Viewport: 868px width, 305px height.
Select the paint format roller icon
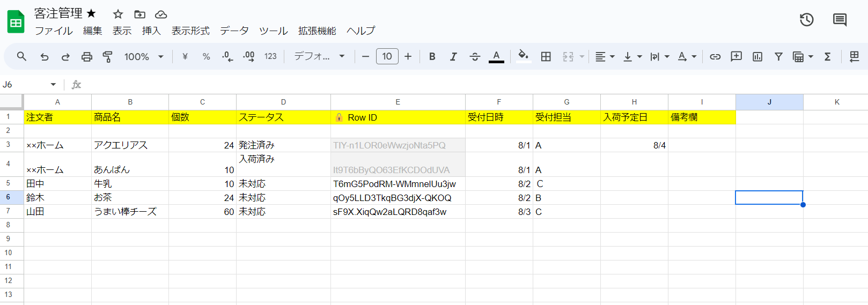click(108, 56)
